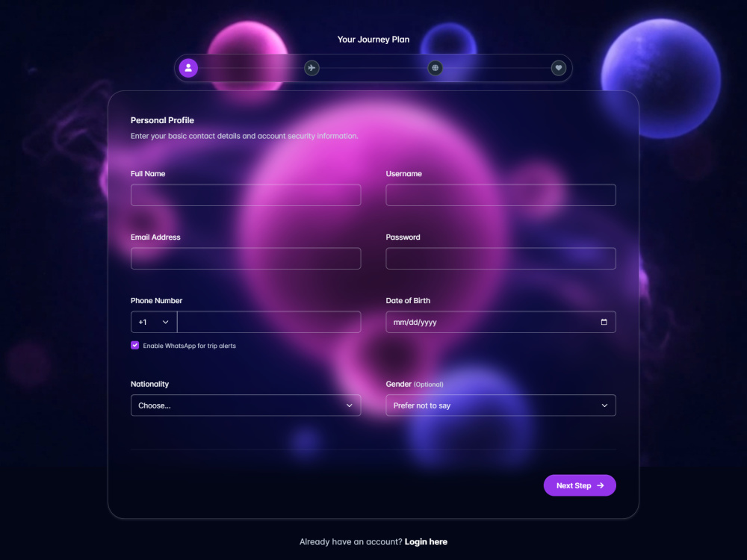Go to the globe step icon

[x=435, y=68]
